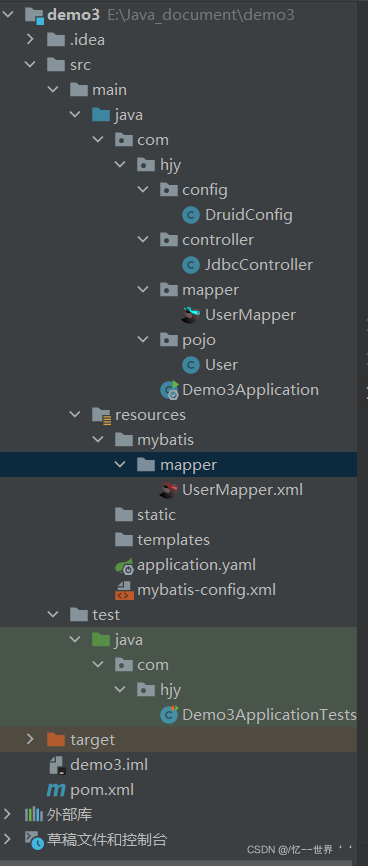Select the controller package
This screenshot has width=368, height=866.
pos(218,240)
